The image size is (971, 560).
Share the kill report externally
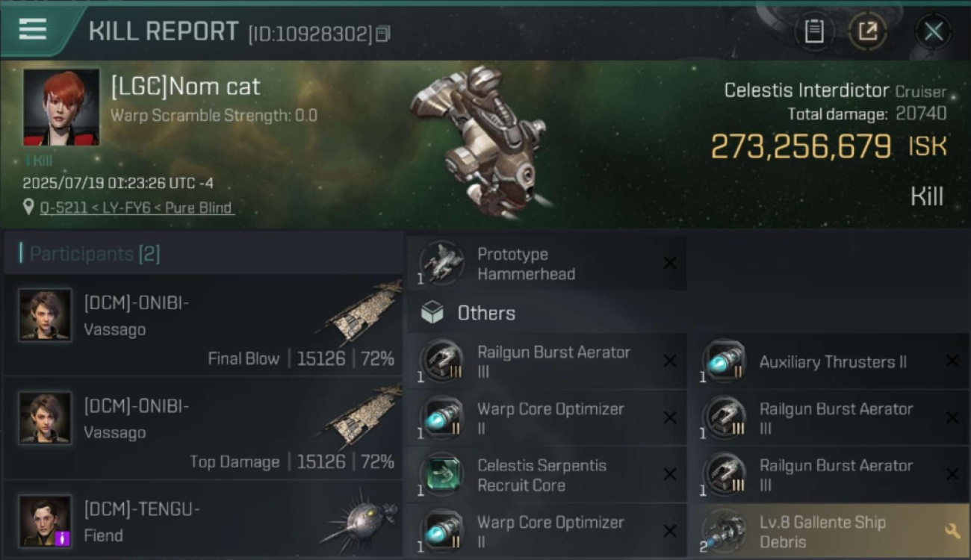tap(867, 31)
